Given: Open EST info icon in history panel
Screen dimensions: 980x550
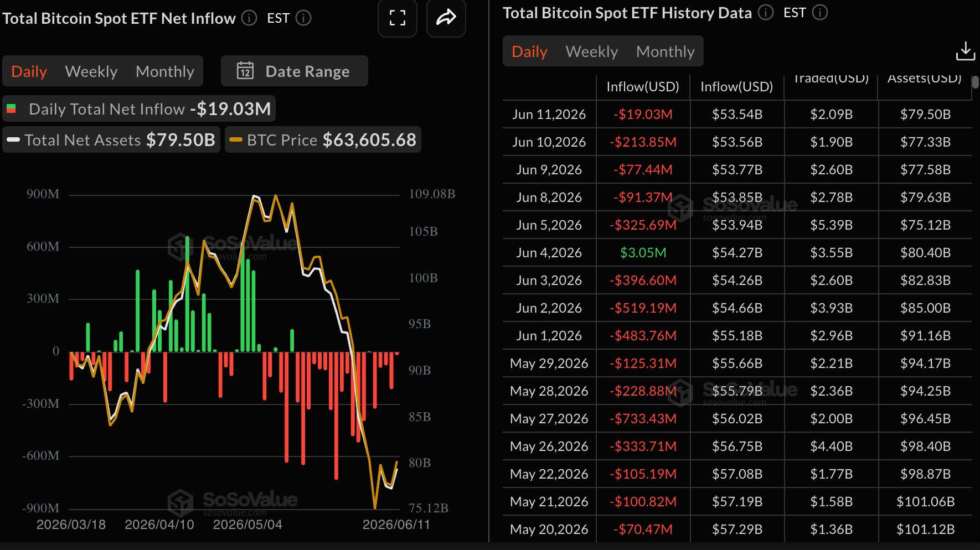Looking at the screenshot, I should (820, 13).
